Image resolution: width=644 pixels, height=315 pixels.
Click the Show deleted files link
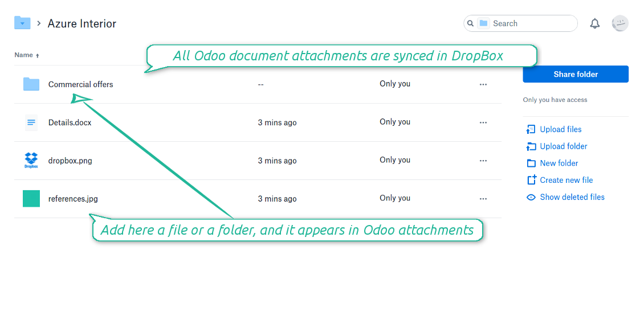(x=572, y=197)
